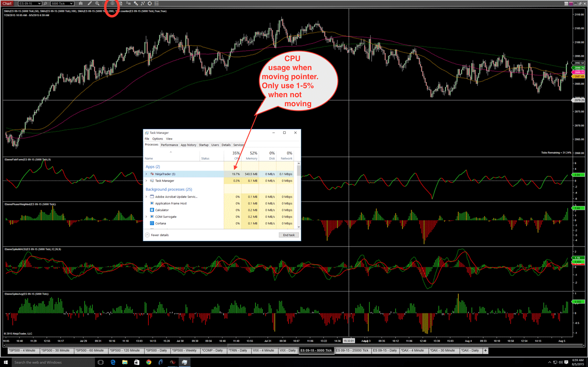
Task: Add a new chart tab with plus
Action: [x=485, y=350]
